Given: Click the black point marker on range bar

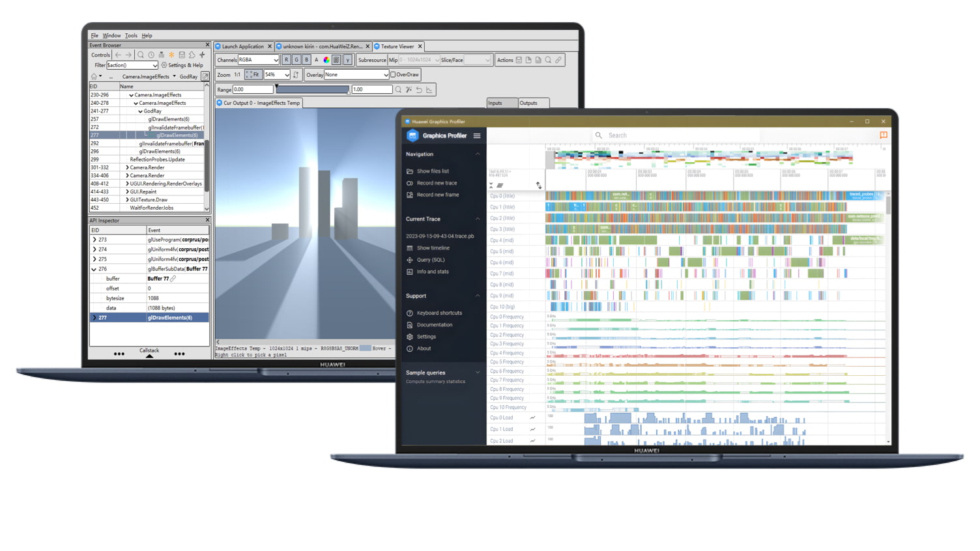Looking at the screenshot, I should click(x=276, y=86).
